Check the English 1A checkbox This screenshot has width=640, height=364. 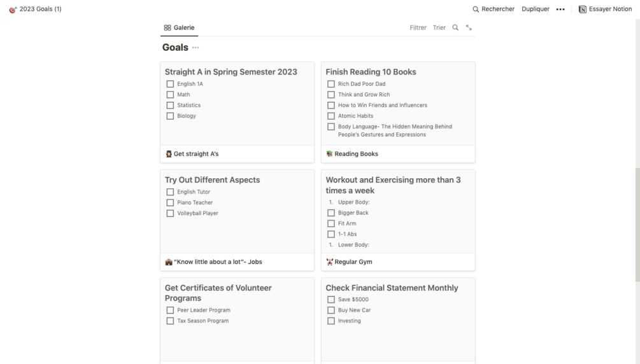(x=170, y=84)
